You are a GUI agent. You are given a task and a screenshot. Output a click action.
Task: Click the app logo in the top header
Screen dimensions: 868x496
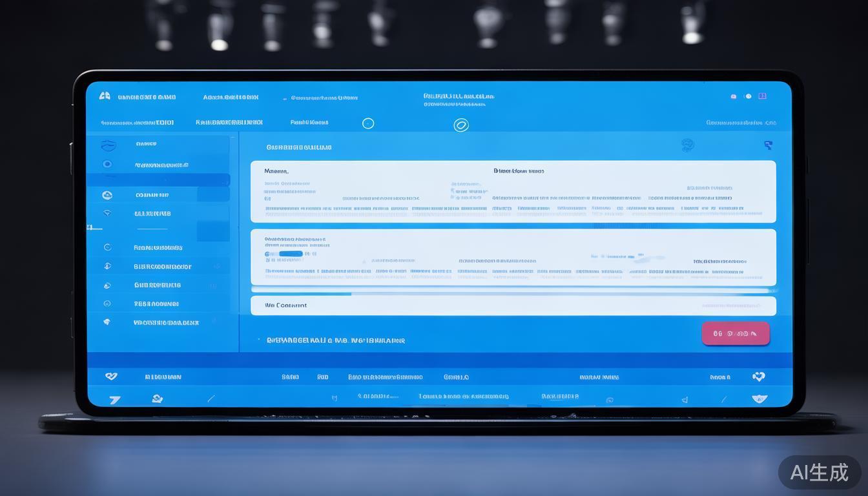click(x=105, y=96)
